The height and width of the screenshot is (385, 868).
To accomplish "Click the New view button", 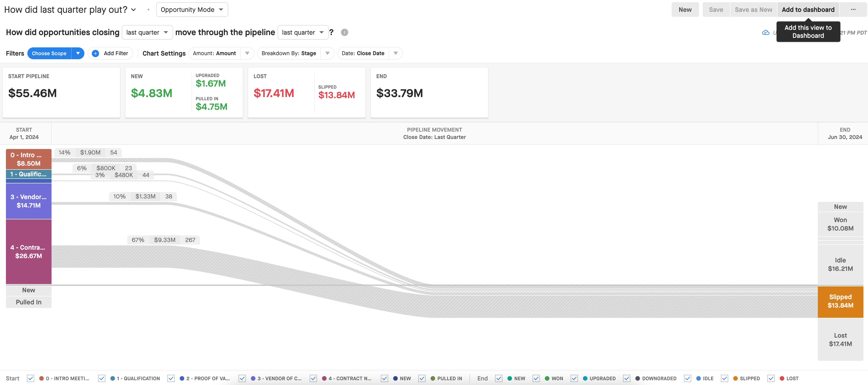I will (x=685, y=9).
